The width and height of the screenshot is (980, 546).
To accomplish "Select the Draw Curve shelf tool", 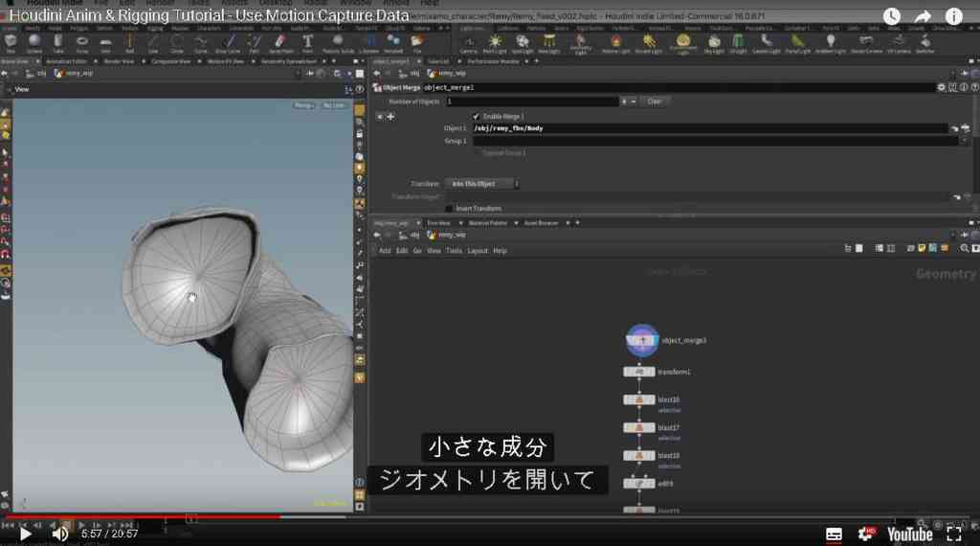I will click(x=228, y=42).
